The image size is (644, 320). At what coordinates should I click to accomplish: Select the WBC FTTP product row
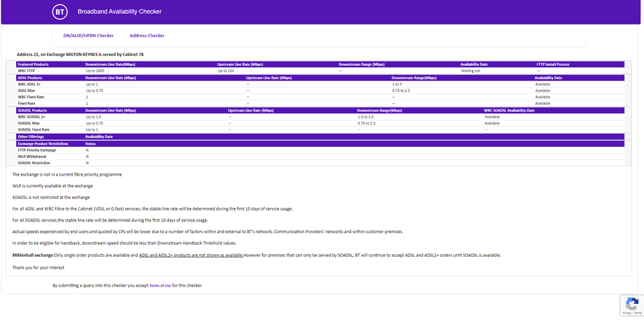[x=27, y=71]
